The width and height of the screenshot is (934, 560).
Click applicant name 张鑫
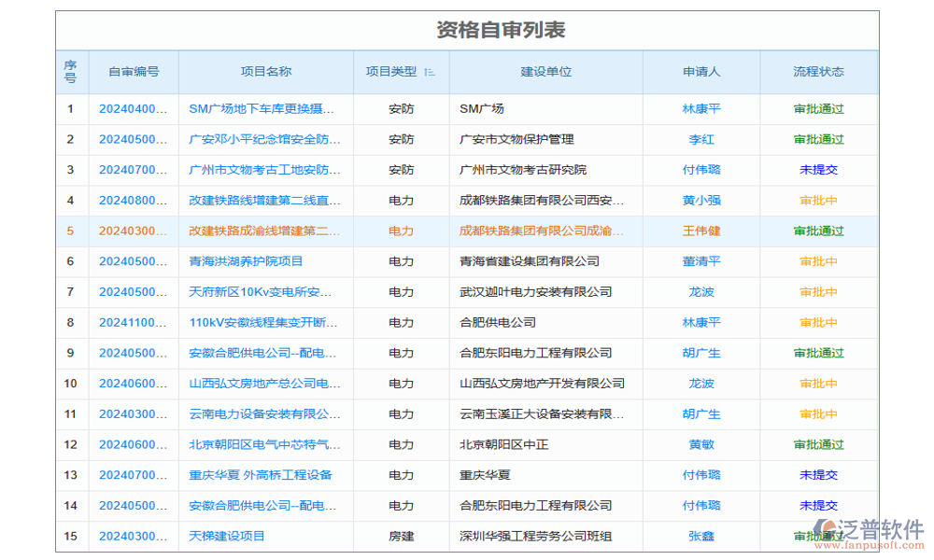[x=701, y=536]
